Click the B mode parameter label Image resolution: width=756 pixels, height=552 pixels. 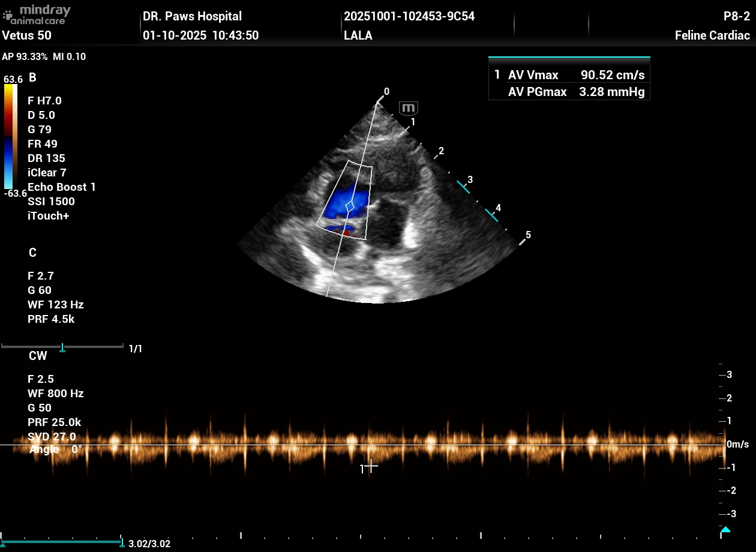click(32, 77)
